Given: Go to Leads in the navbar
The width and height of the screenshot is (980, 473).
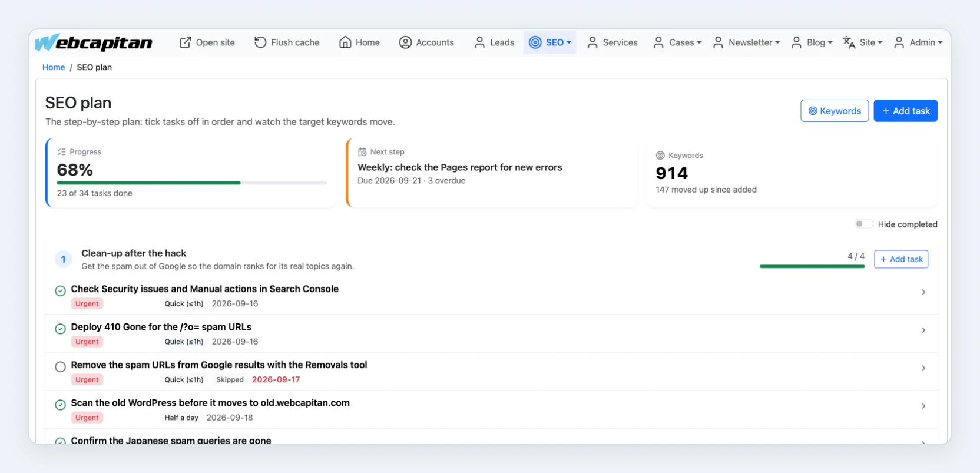Looking at the screenshot, I should [x=494, y=42].
